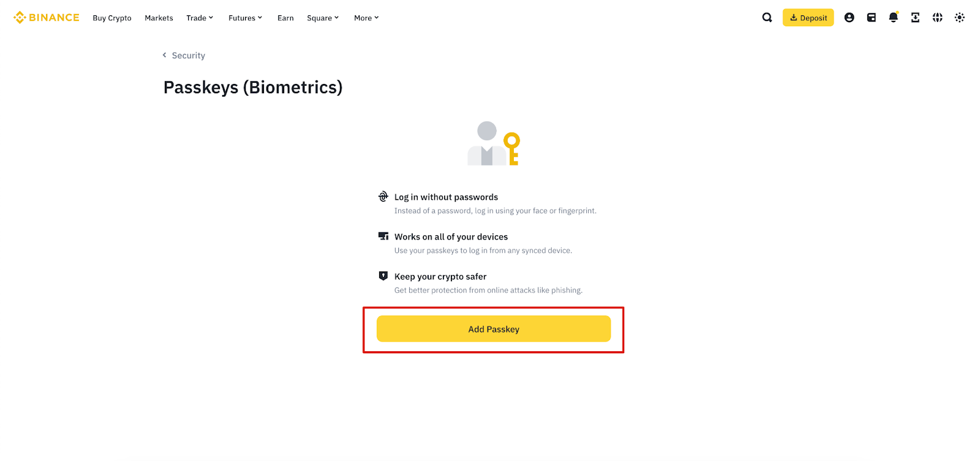Toggle the light/dark theme sun icon
The height and width of the screenshot is (461, 980).
tap(960, 18)
